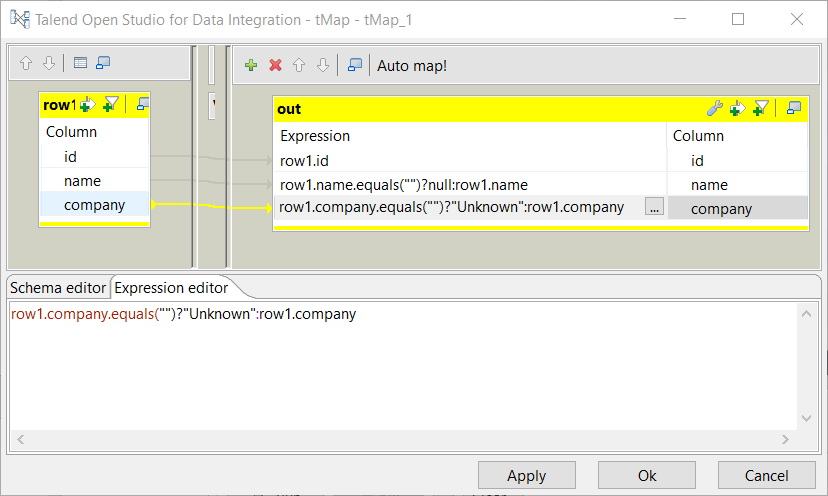The image size is (828, 496).
Task: Move output table down arrow
Action: (x=323, y=65)
